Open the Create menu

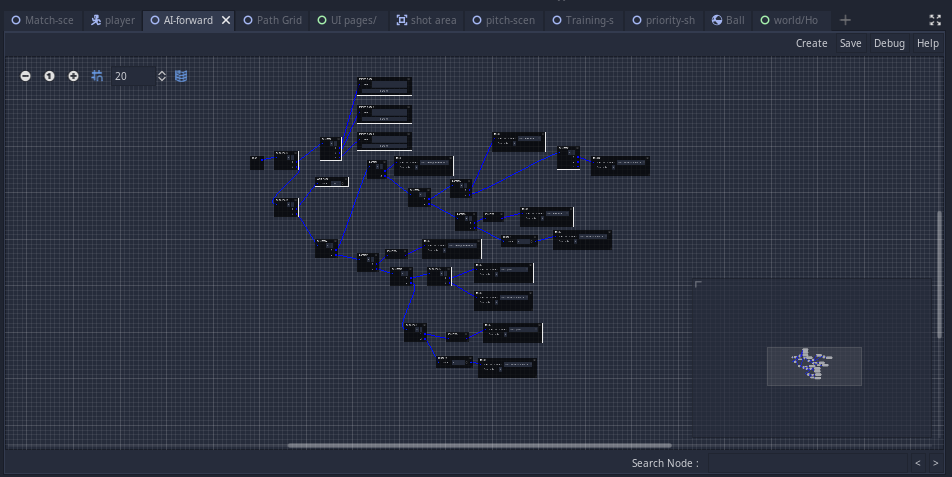811,43
